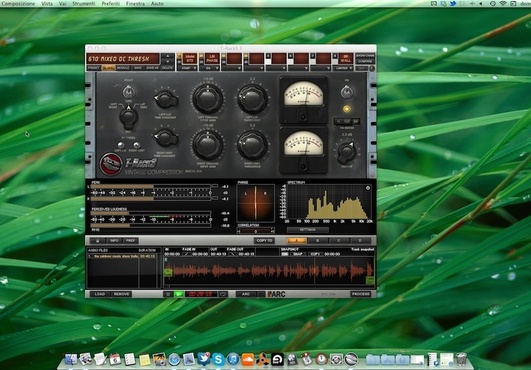The image size is (531, 370).
Task: Step to the previous preset with the up arrow
Action: coord(168,56)
